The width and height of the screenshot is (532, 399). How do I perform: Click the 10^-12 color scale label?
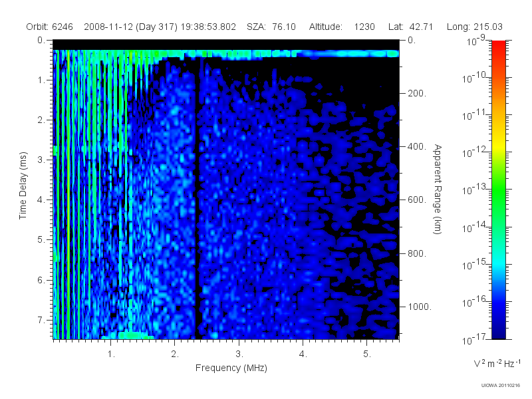[474, 152]
